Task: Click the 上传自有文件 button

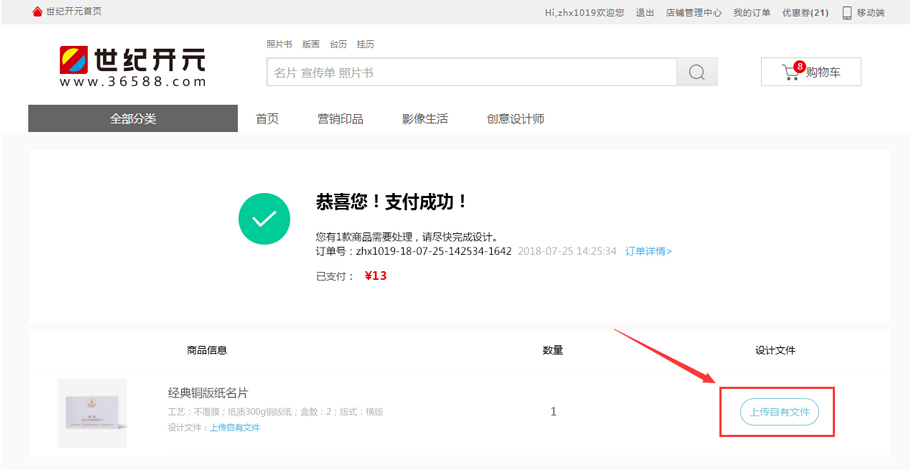Action: pyautogui.click(x=779, y=412)
